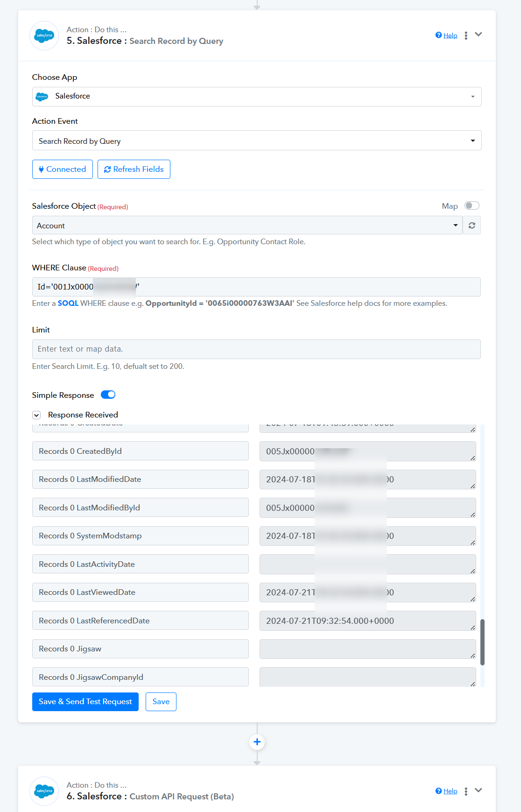Click Save & Send Test Request

click(x=85, y=702)
